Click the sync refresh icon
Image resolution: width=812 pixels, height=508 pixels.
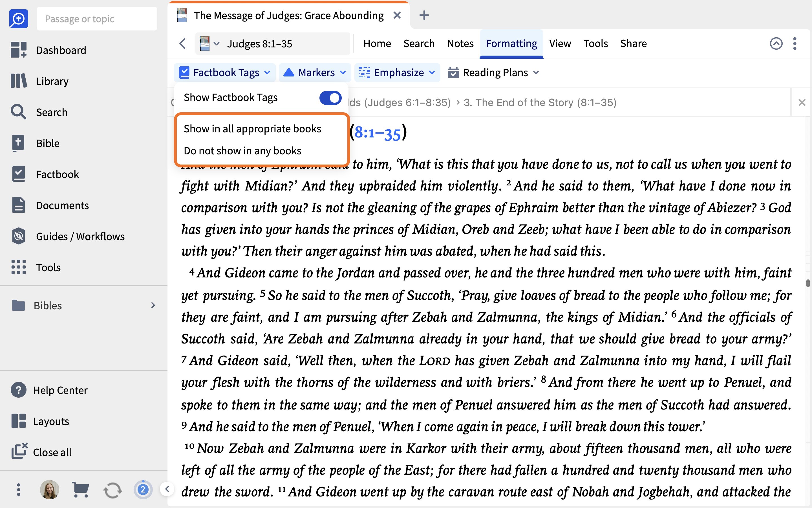(x=112, y=490)
